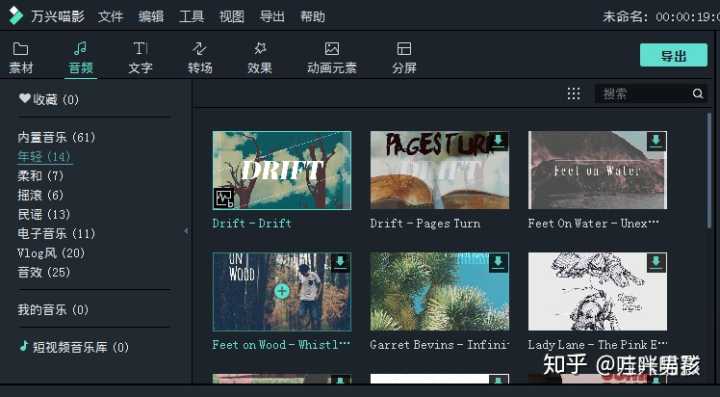The width and height of the screenshot is (720, 397).
Task: Select 民谣 (13) category
Action: 44,214
